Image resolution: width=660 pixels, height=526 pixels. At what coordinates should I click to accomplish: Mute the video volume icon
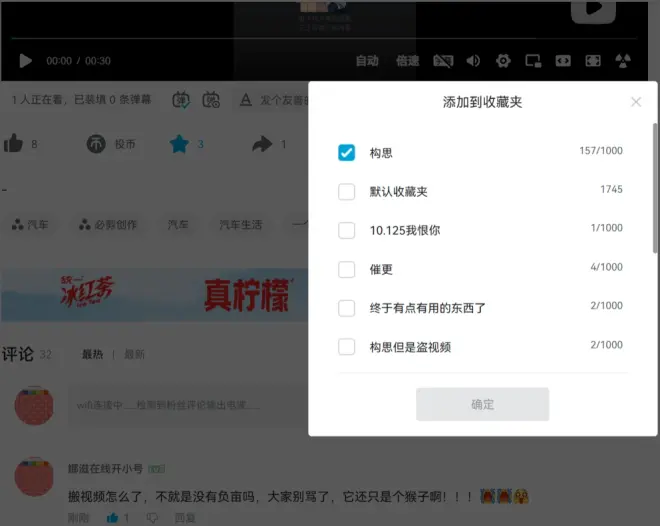(473, 61)
